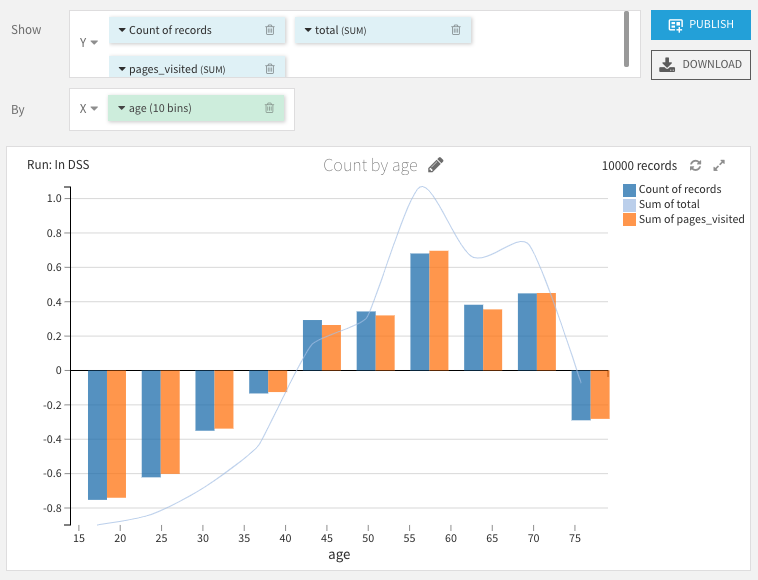The width and height of the screenshot is (758, 580).
Task: Edit the chart title with pencil icon
Action: point(435,165)
